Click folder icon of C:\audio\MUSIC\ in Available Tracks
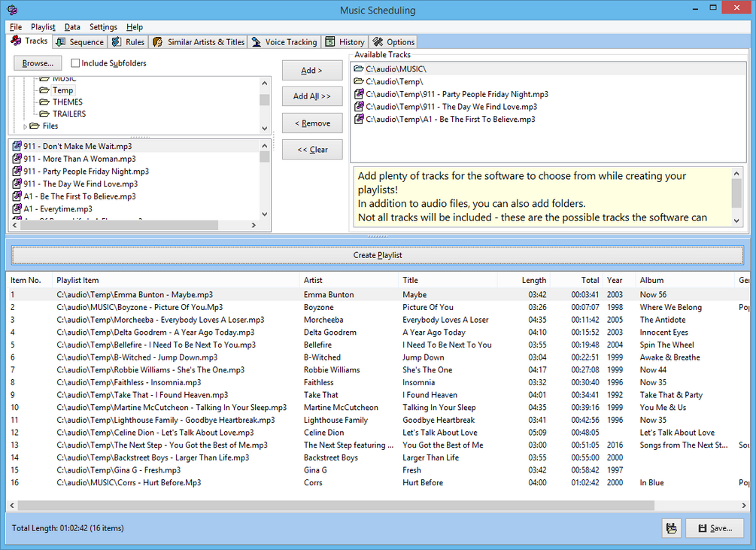 point(359,69)
